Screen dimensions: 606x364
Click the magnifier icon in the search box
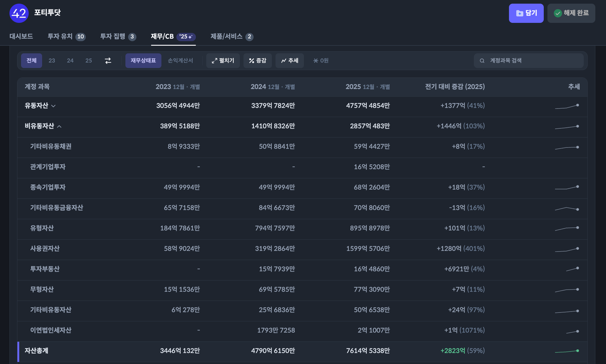point(482,61)
